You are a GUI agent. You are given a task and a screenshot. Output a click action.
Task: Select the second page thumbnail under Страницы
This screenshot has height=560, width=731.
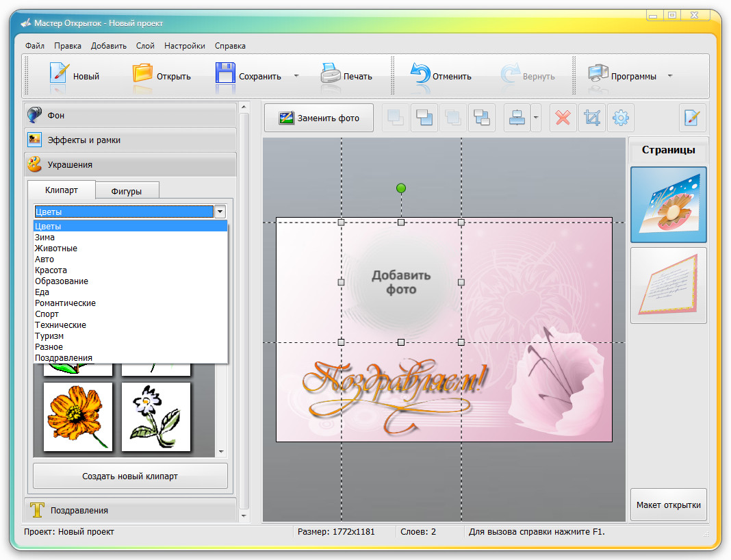point(668,285)
